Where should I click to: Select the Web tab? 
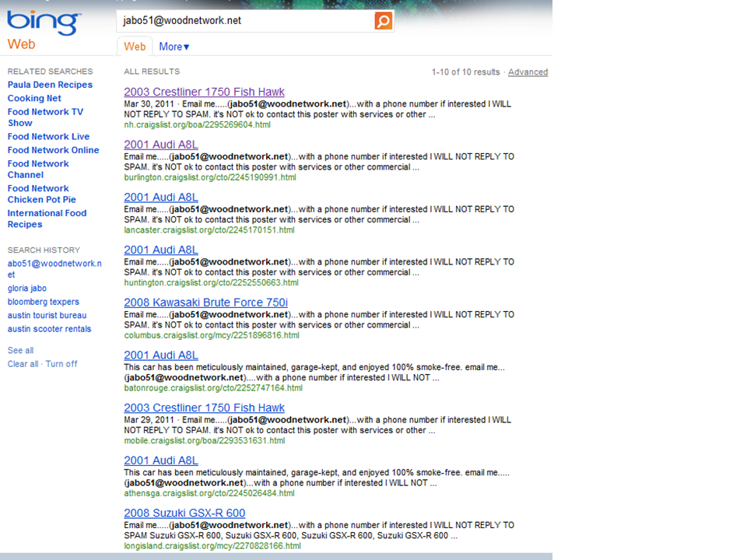(x=135, y=47)
